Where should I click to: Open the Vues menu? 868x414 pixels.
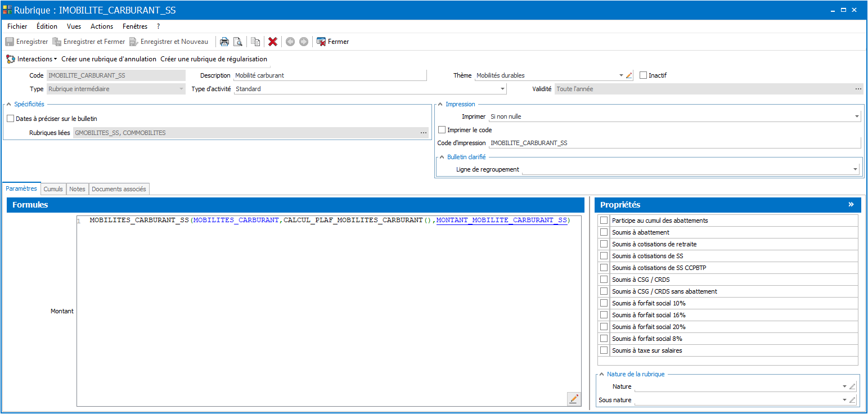click(x=74, y=26)
